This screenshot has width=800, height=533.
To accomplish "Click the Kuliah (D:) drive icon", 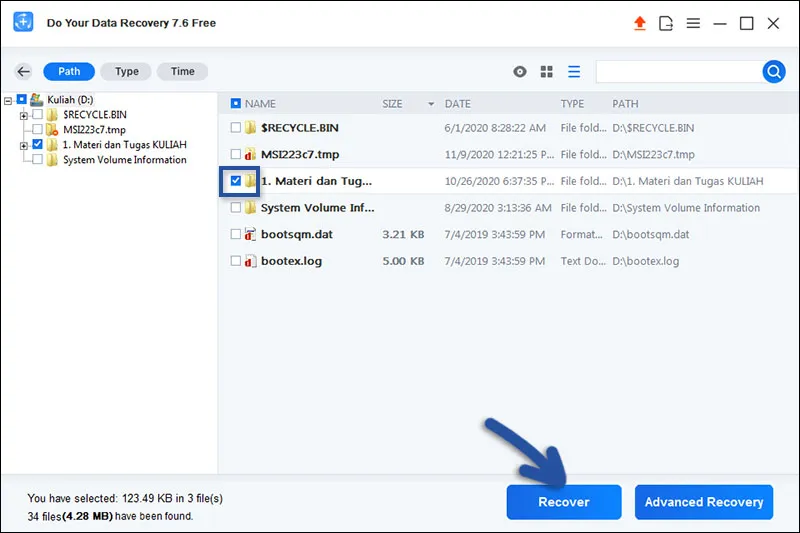I will 36,99.
